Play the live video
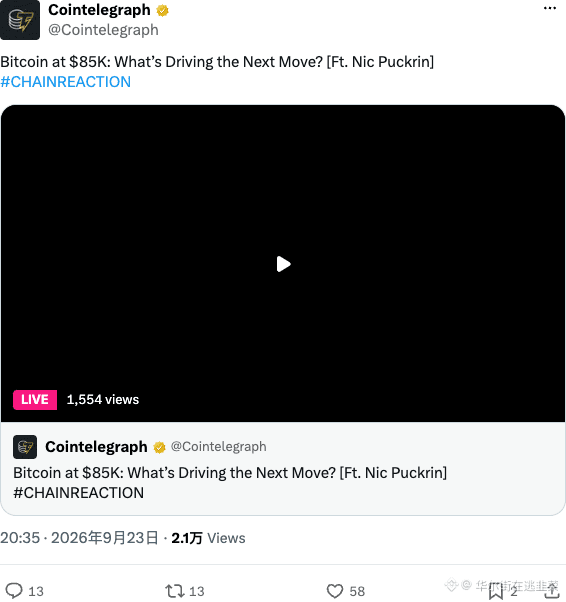This screenshot has height=602, width=566. coord(283,264)
